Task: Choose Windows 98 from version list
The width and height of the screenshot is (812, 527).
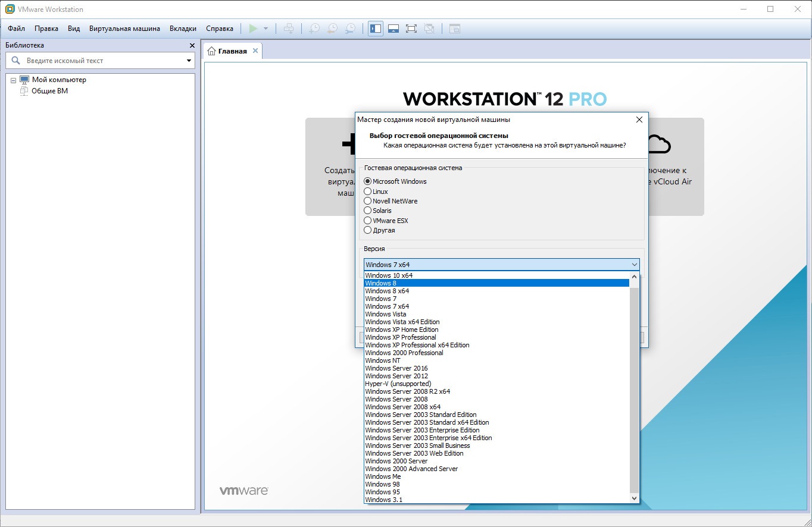Action: point(496,484)
